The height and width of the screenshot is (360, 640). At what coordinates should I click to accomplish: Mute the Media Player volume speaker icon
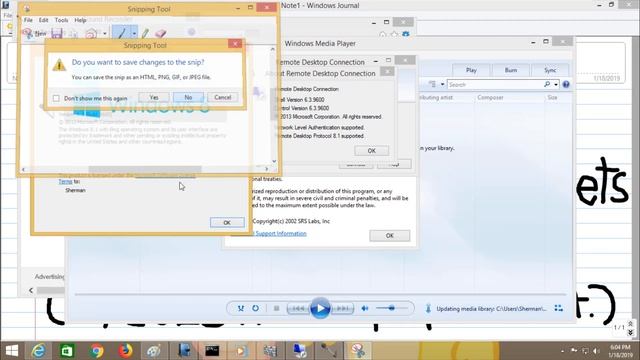tap(365, 308)
